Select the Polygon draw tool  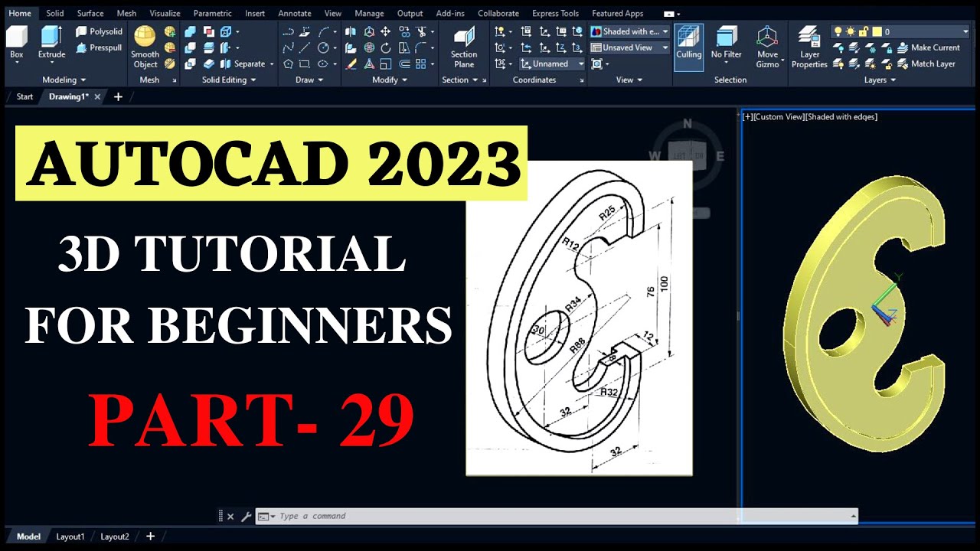tap(288, 64)
